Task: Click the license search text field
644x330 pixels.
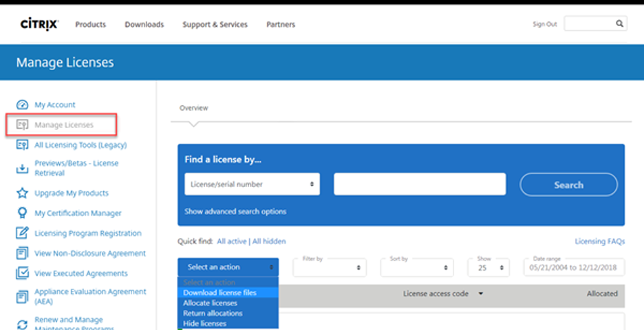Action: click(420, 184)
